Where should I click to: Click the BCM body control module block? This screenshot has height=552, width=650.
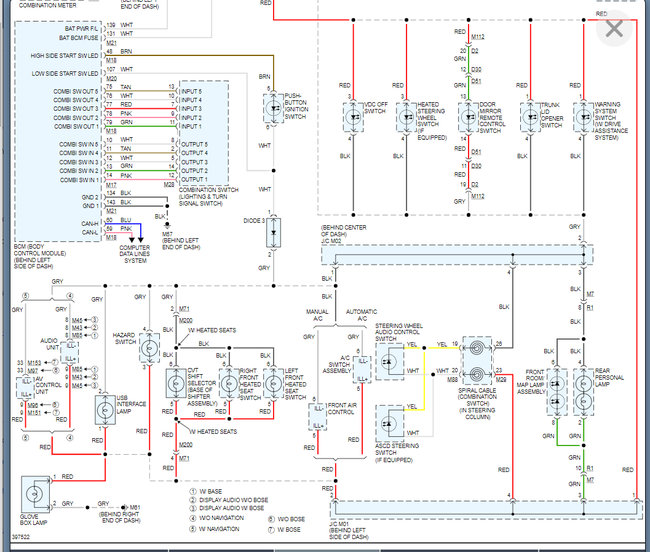point(58,132)
